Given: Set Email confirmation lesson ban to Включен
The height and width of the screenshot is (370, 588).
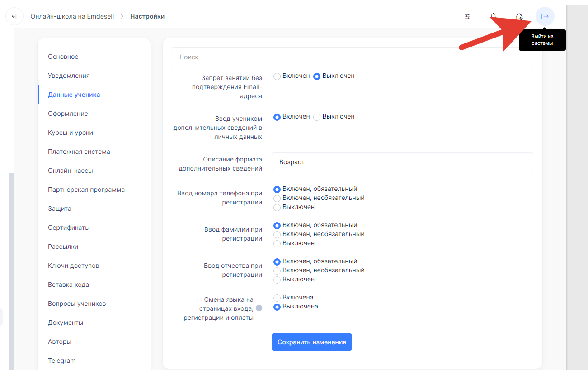Looking at the screenshot, I should [x=277, y=76].
